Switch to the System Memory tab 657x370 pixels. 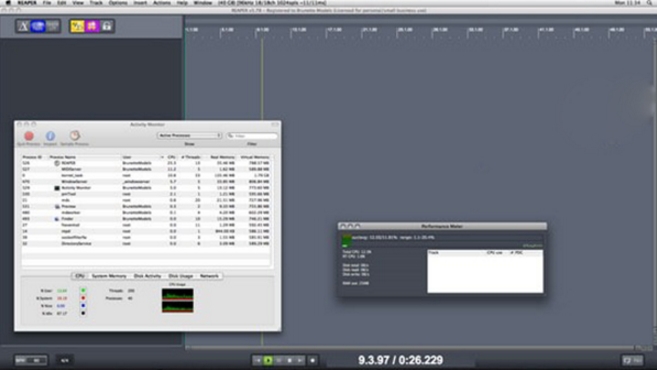109,276
